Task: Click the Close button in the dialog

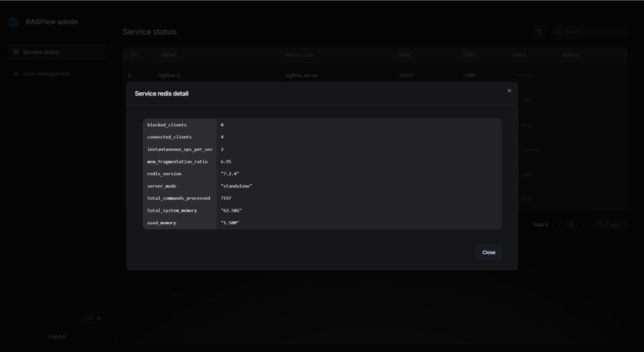Action: click(489, 252)
